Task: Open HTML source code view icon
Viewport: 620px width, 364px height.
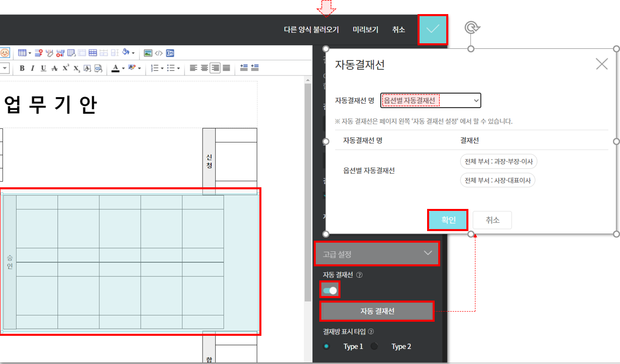Action: [x=159, y=53]
